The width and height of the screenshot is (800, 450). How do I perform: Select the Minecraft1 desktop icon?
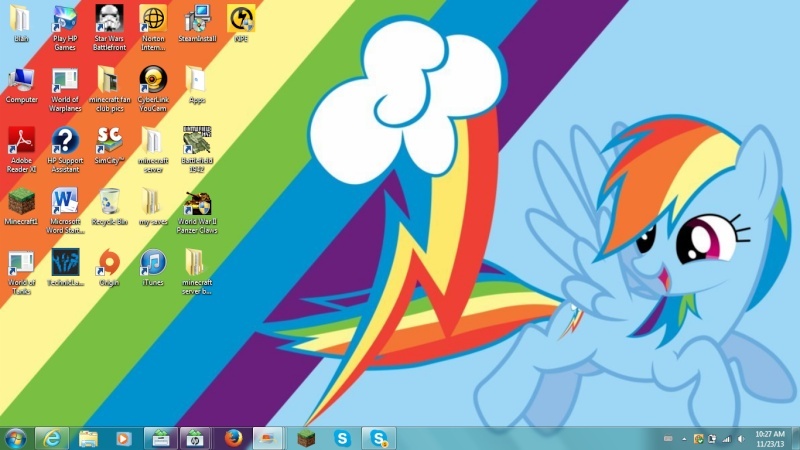coord(21,206)
